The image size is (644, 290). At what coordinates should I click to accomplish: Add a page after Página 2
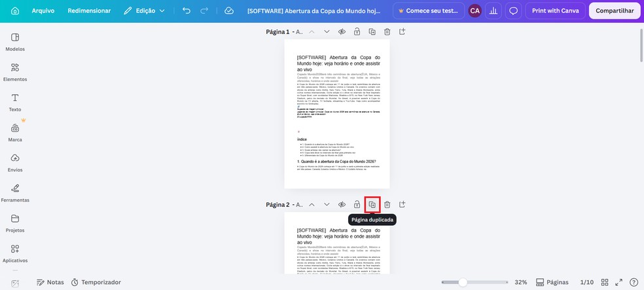pyautogui.click(x=402, y=204)
